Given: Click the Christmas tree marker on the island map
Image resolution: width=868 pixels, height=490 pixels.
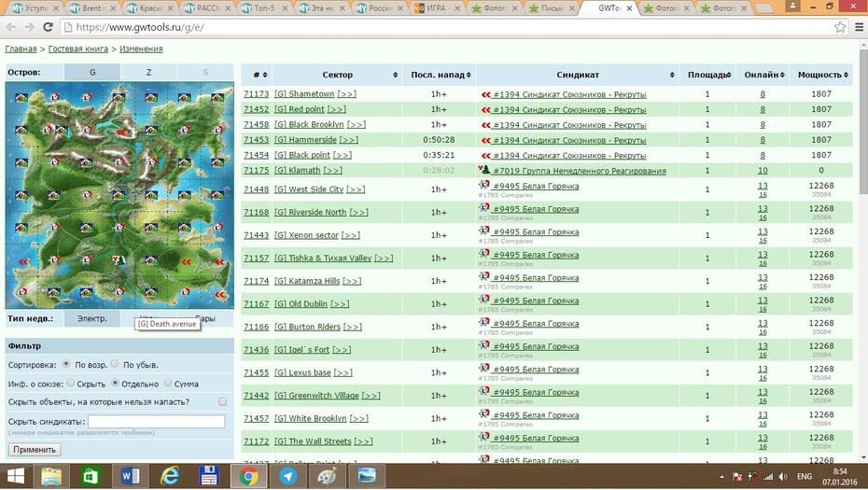Looking at the screenshot, I should (x=119, y=259).
